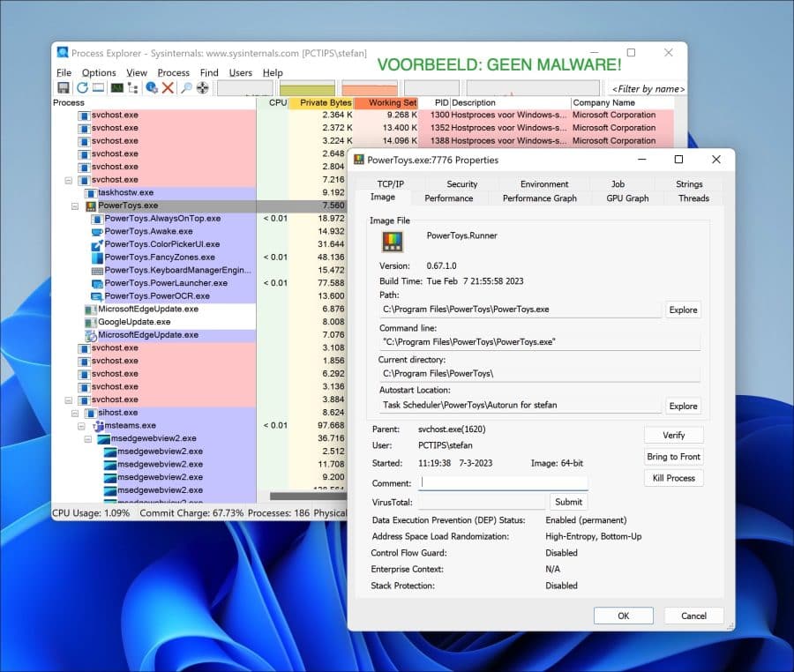794x672 pixels.
Task: Click the Path field showing PowerToys.exe
Action: [521, 310]
